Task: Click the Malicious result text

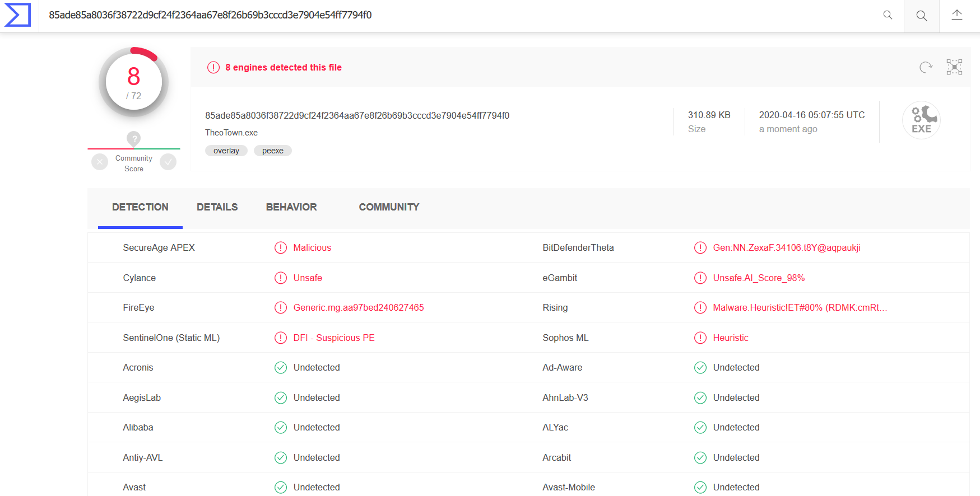Action: click(x=312, y=247)
